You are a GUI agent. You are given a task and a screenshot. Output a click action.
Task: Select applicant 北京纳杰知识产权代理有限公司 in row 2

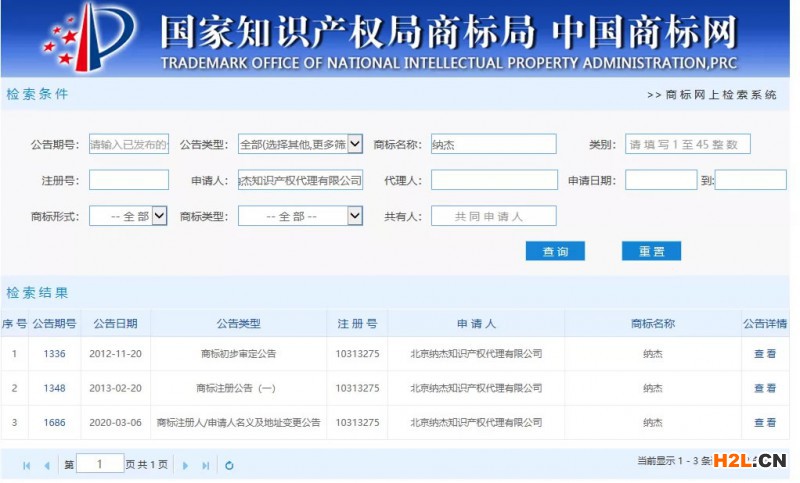pyautogui.click(x=476, y=388)
